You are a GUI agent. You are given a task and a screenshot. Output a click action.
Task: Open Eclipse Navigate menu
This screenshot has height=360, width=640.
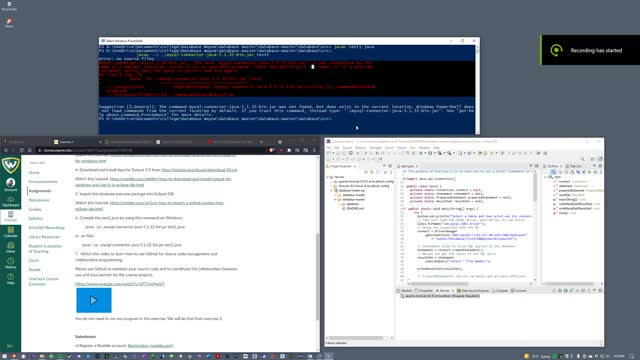[375, 148]
